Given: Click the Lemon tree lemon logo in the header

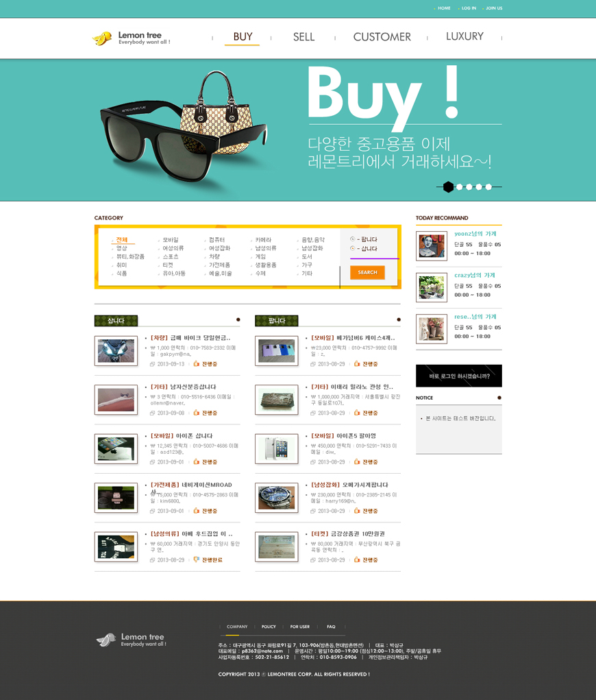Looking at the screenshot, I should 102,38.
